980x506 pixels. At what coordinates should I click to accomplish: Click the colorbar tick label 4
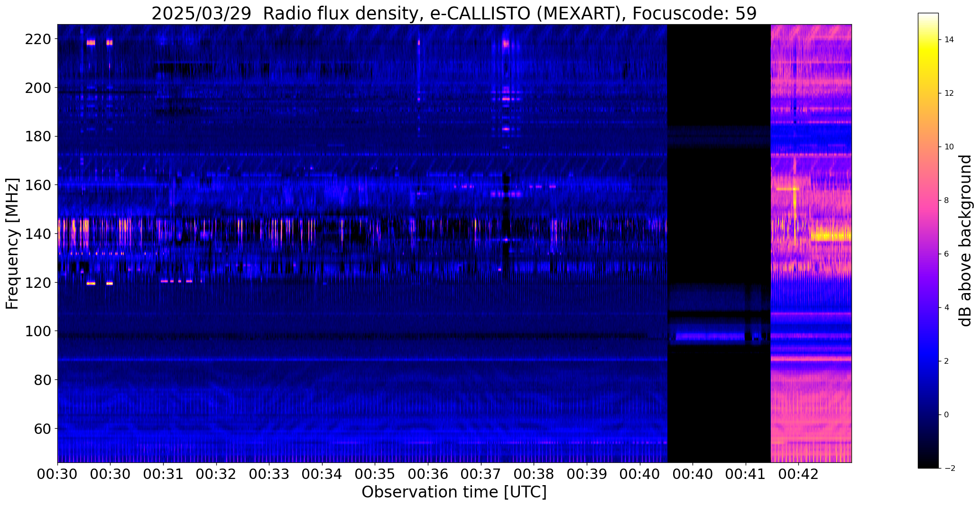946,308
